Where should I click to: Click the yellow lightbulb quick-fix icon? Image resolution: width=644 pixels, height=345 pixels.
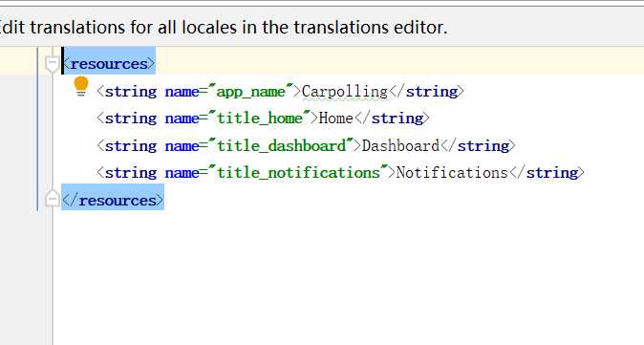point(81,86)
